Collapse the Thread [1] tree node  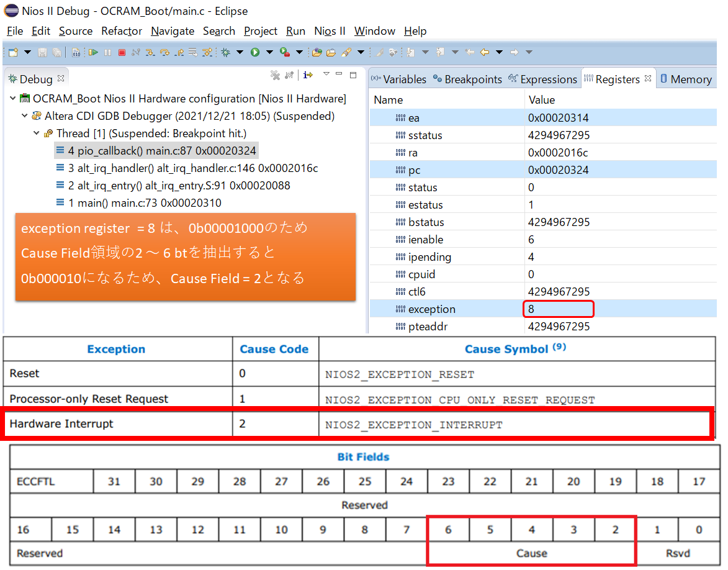pos(37,133)
